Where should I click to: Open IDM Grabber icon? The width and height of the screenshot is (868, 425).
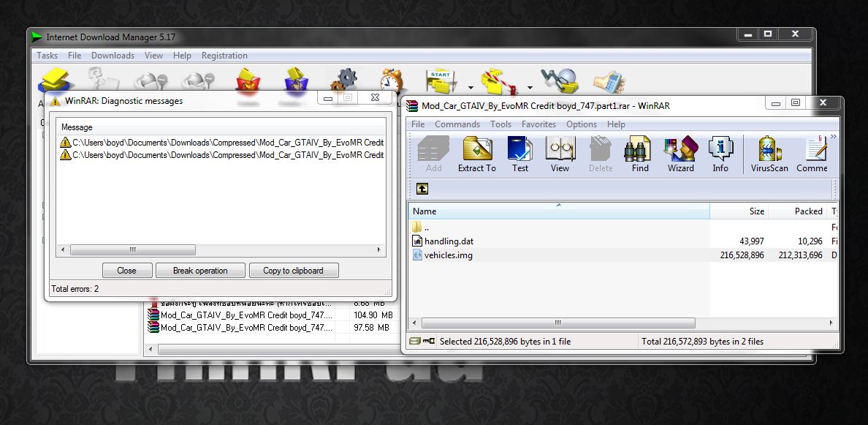(558, 81)
